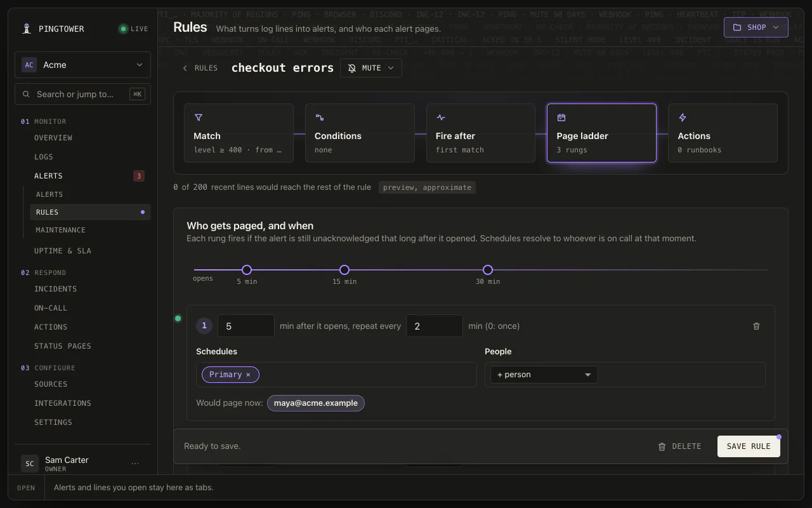Click the 15 min timeline marker
The width and height of the screenshot is (812, 508).
pyautogui.click(x=344, y=270)
